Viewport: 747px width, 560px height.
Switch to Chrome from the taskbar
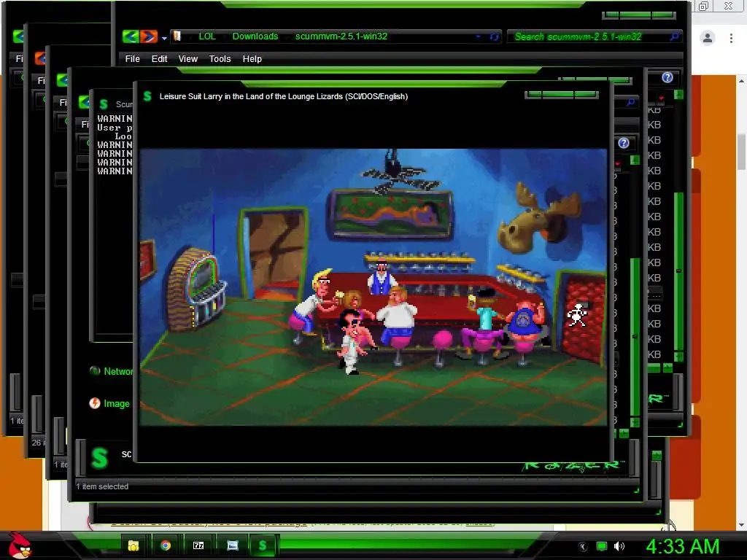tap(166, 545)
